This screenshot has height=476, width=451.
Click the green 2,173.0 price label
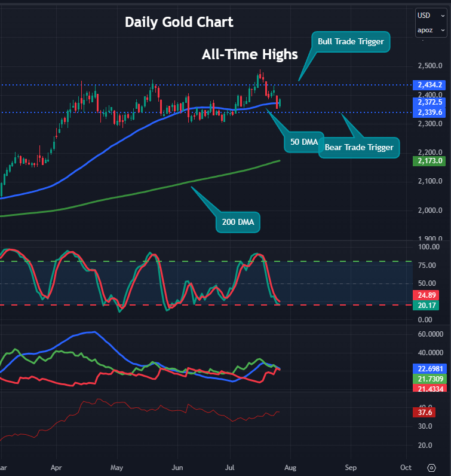[429, 161]
